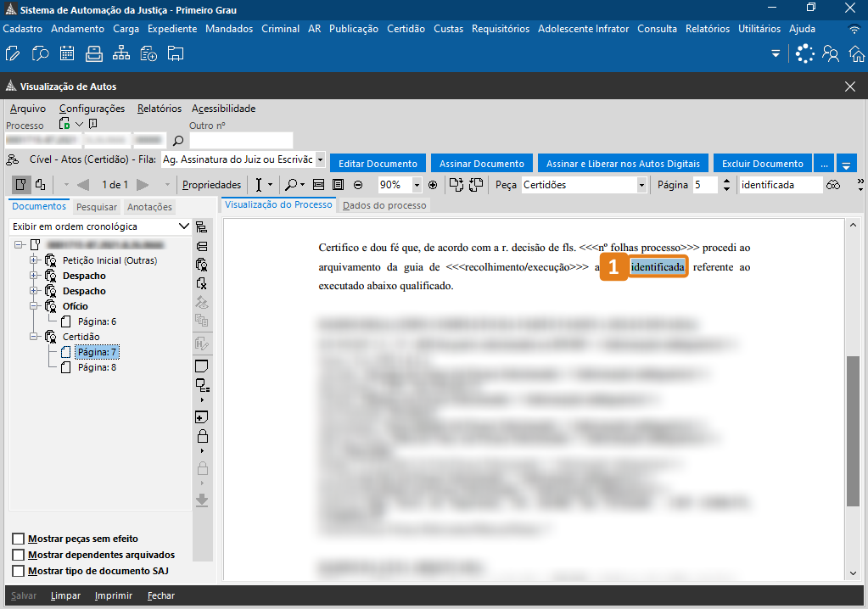The height and width of the screenshot is (609, 868).
Task: Expand the Petição Inicial (Outras) node
Action: tap(34, 260)
